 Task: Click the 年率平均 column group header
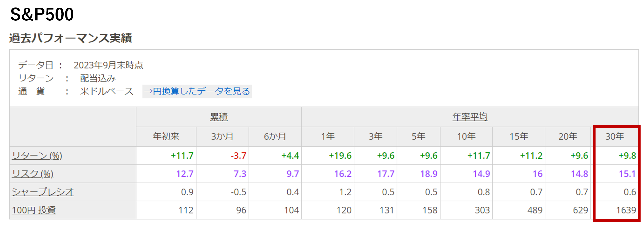click(470, 117)
